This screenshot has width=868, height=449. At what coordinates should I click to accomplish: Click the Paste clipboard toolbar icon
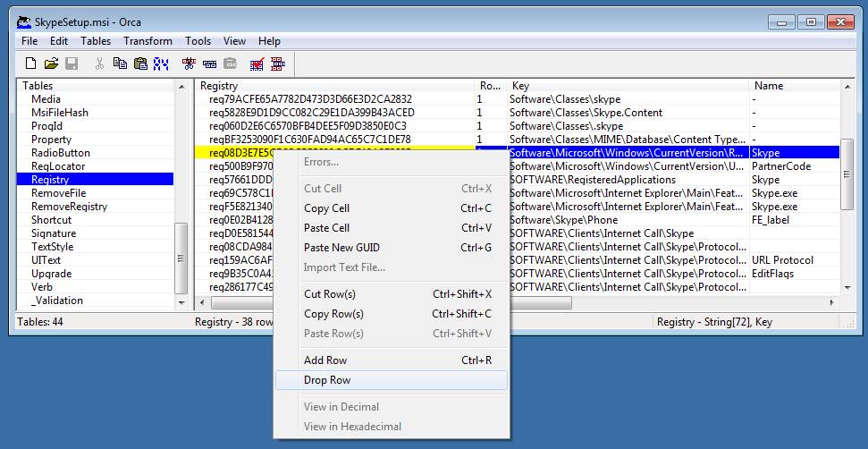pyautogui.click(x=140, y=64)
